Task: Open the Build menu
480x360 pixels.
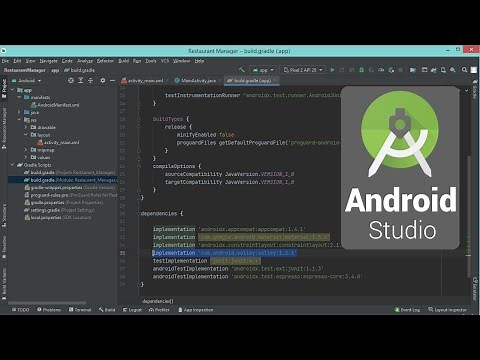Action: click(x=124, y=61)
